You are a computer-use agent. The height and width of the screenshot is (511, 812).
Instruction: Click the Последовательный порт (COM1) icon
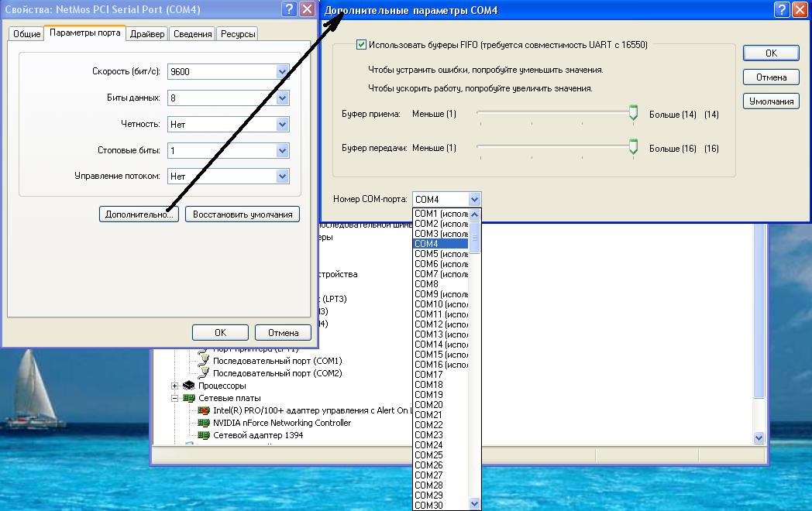pos(204,360)
